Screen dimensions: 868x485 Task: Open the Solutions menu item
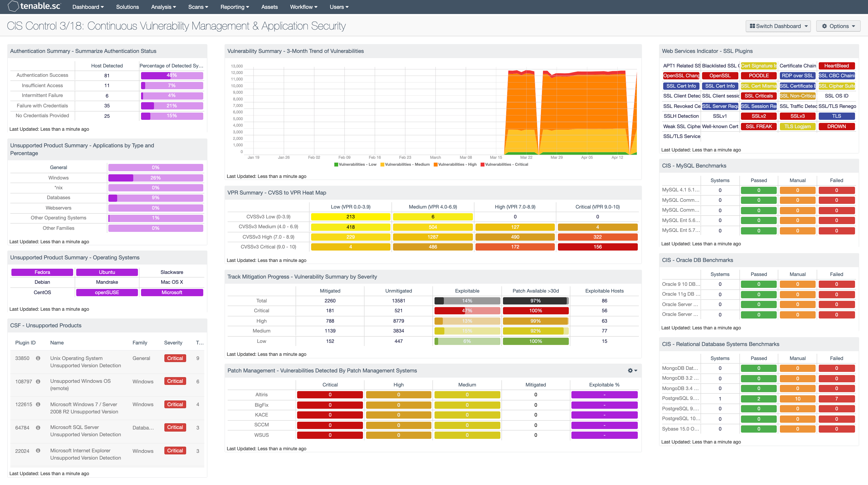point(127,7)
